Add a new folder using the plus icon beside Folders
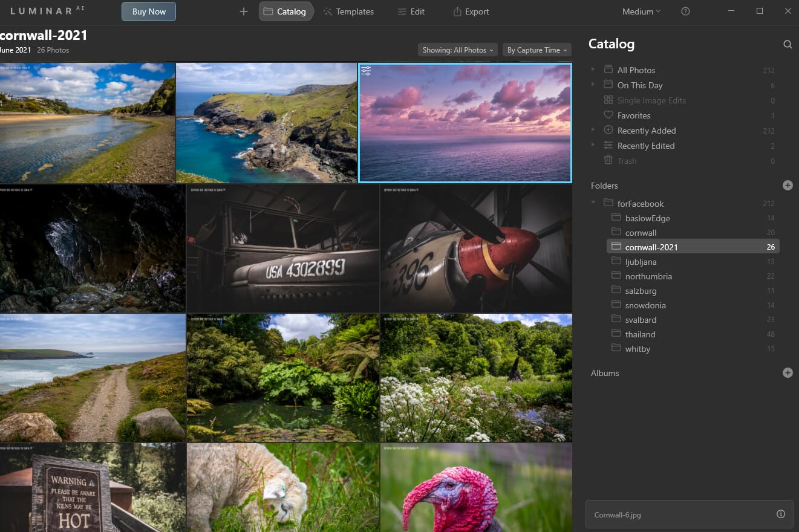The image size is (799, 532). (788, 185)
